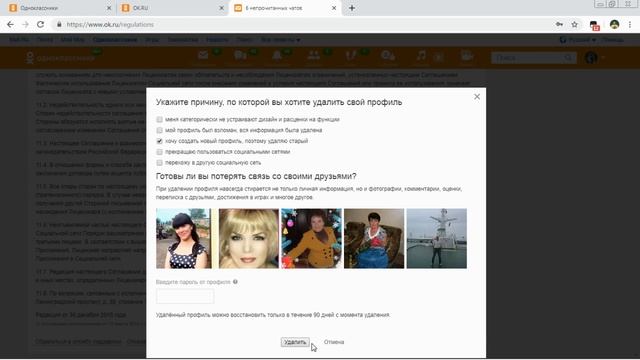
Task: Open the friends icon in header
Action: [x=313, y=56]
